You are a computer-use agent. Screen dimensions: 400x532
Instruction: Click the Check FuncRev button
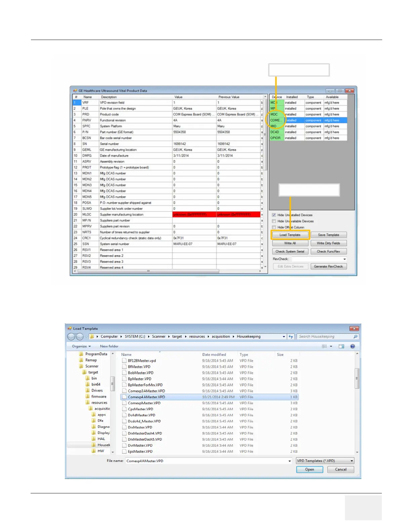328,251
